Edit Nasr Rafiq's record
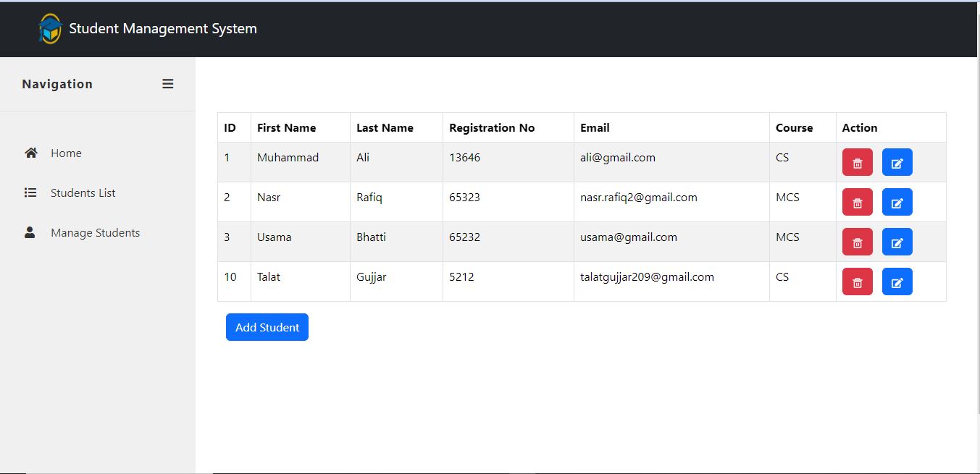 click(x=897, y=203)
